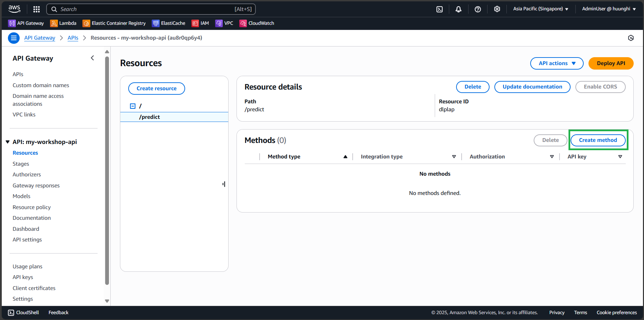
Task: Toggle the side navigation hamburger menu
Action: [x=14, y=38]
